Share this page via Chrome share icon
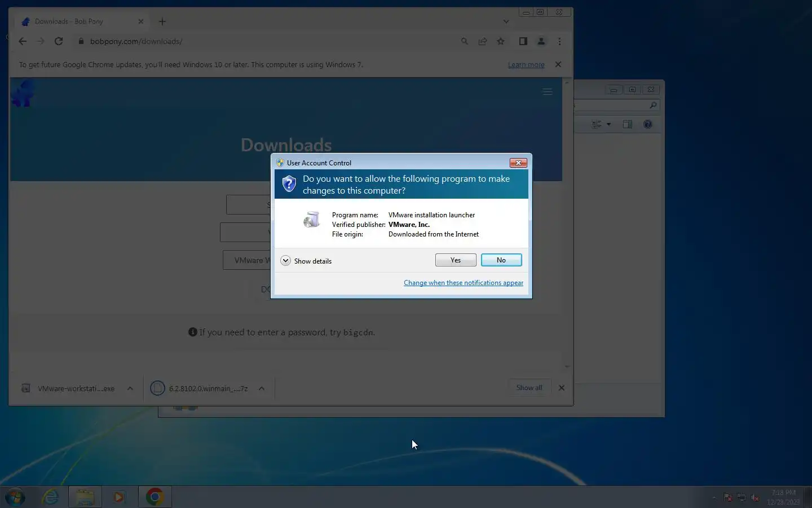The width and height of the screenshot is (812, 508). [x=483, y=41]
